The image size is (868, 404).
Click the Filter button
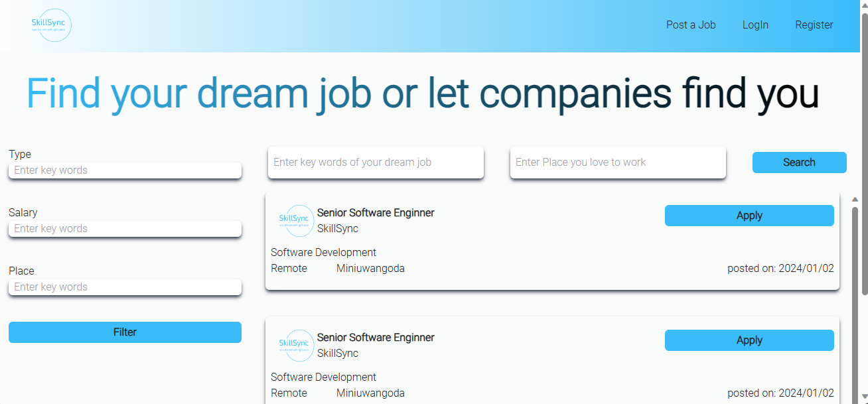pyautogui.click(x=125, y=332)
